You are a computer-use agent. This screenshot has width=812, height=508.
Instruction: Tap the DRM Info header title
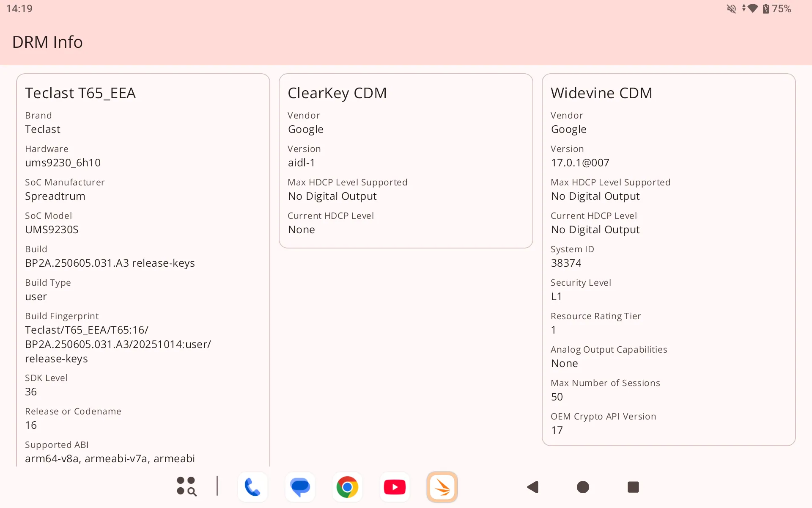(x=47, y=42)
